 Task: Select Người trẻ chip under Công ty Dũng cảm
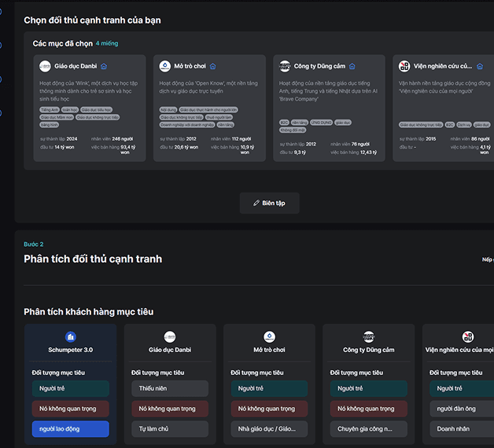(369, 388)
